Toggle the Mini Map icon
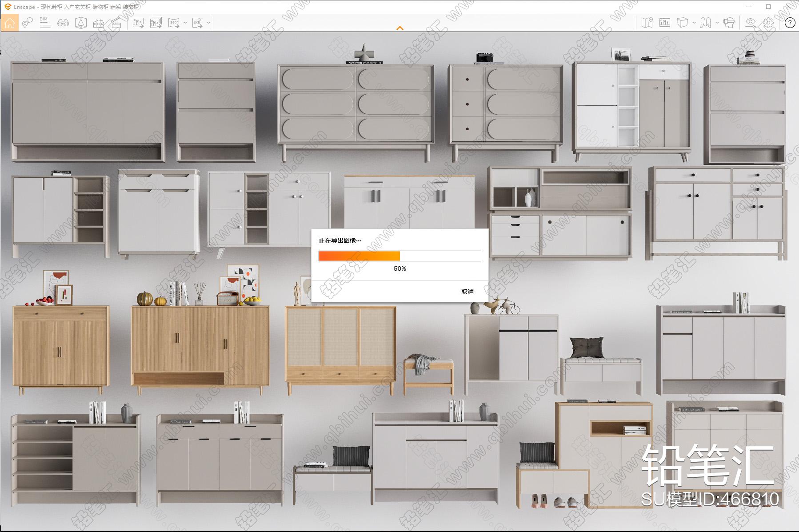The image size is (799, 532). click(647, 23)
